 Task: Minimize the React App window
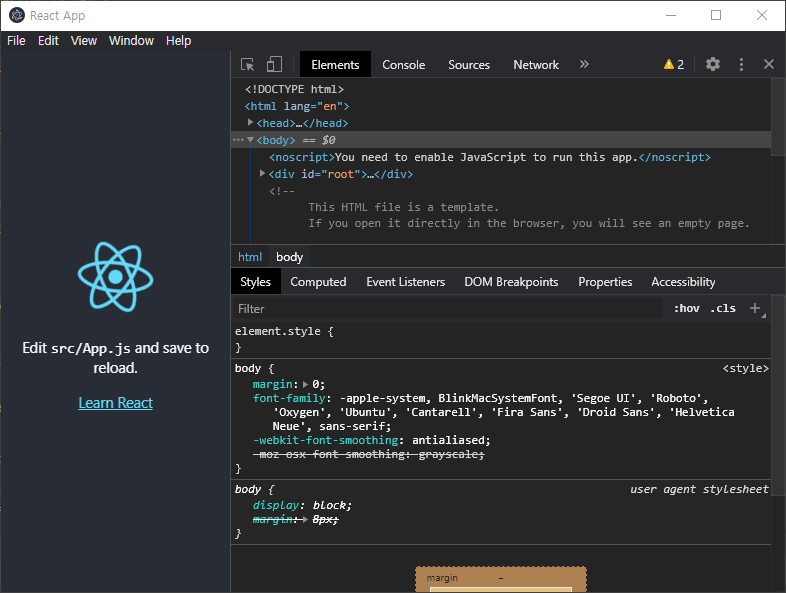pos(671,15)
